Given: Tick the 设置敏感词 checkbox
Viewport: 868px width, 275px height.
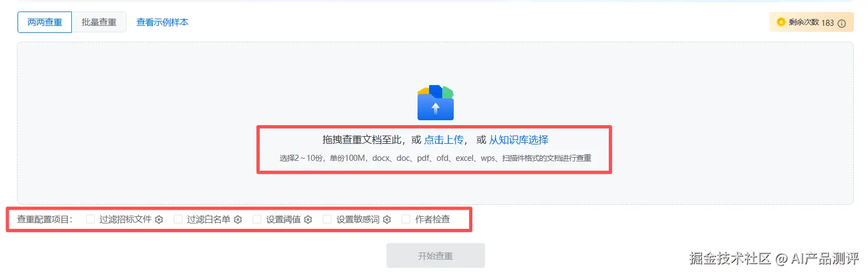Looking at the screenshot, I should [327, 219].
